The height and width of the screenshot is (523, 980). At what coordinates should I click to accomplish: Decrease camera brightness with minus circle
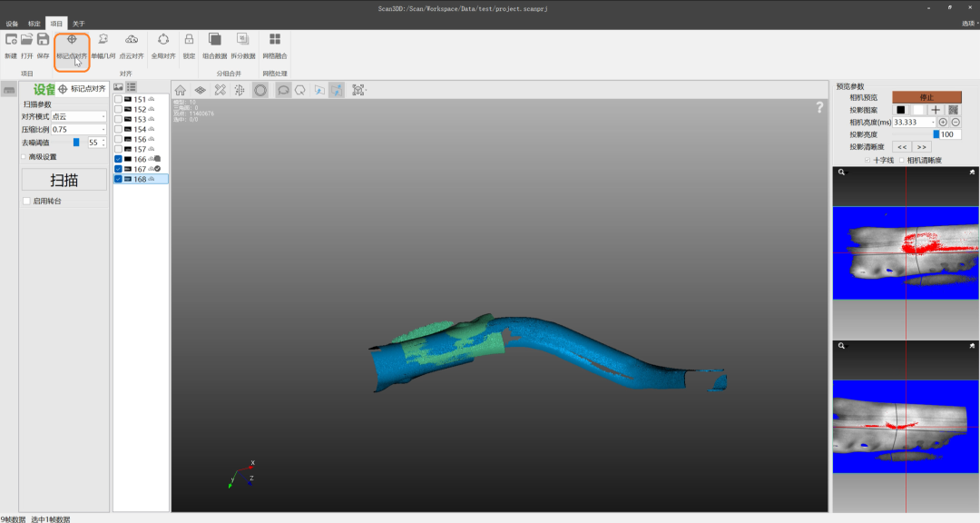955,122
